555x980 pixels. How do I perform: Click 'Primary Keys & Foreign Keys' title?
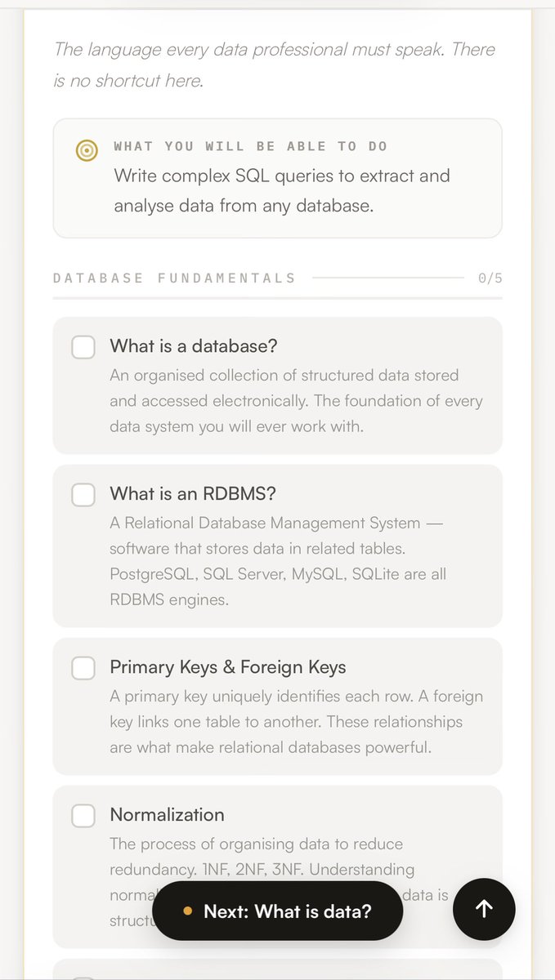click(x=228, y=667)
